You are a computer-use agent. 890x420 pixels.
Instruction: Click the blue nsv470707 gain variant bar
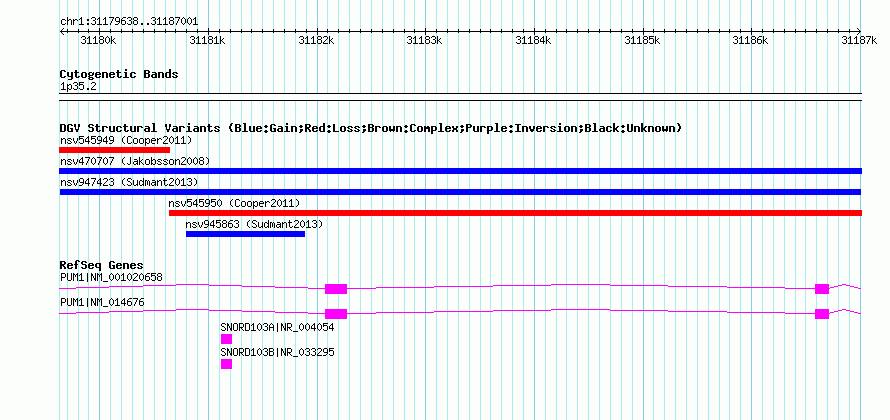coord(460,171)
